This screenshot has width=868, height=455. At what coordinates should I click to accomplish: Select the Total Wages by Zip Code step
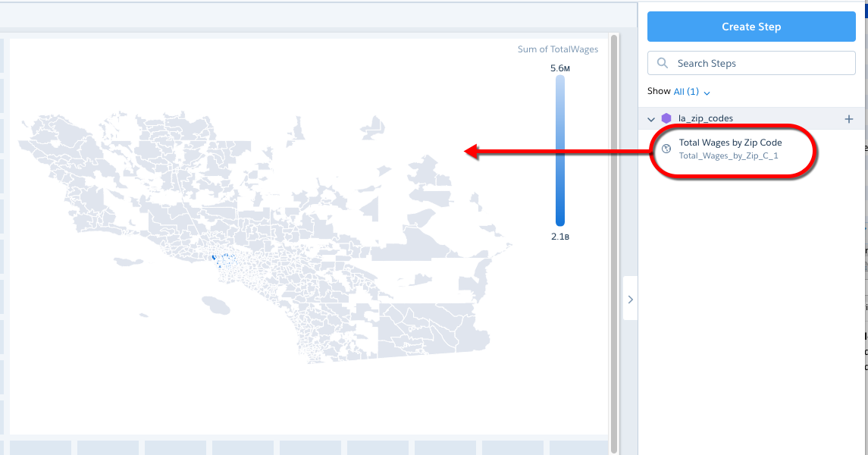tap(730, 143)
